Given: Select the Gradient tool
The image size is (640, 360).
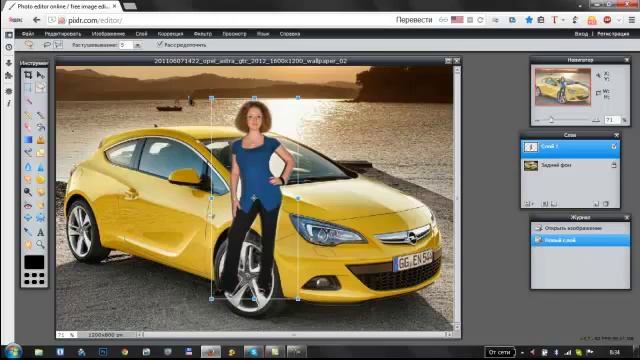Looking at the screenshot, I should pyautogui.click(x=28, y=140).
